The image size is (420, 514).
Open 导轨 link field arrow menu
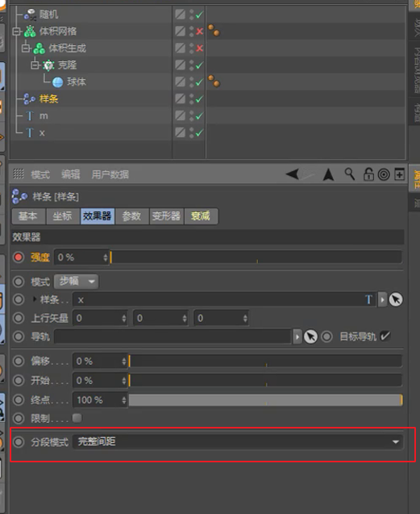tap(297, 336)
